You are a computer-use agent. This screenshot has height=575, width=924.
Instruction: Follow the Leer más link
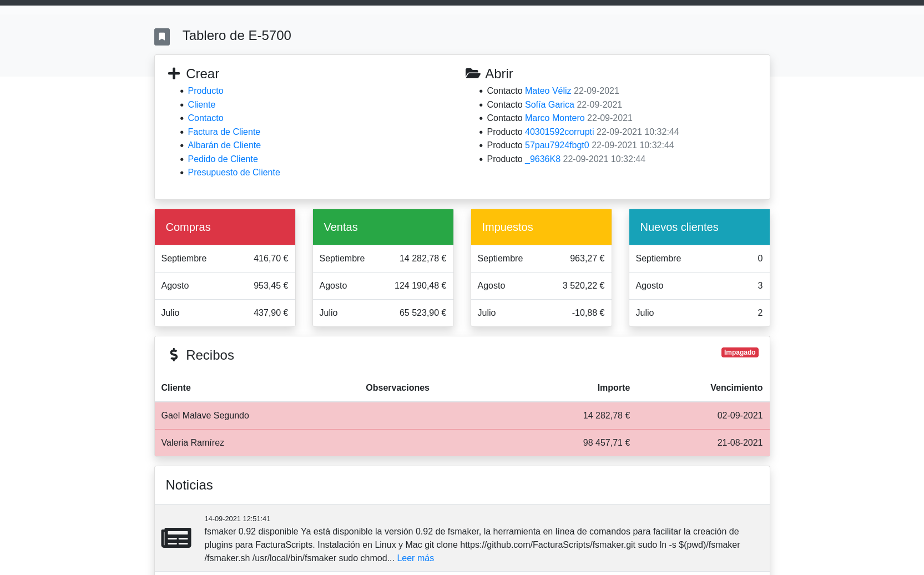click(415, 558)
